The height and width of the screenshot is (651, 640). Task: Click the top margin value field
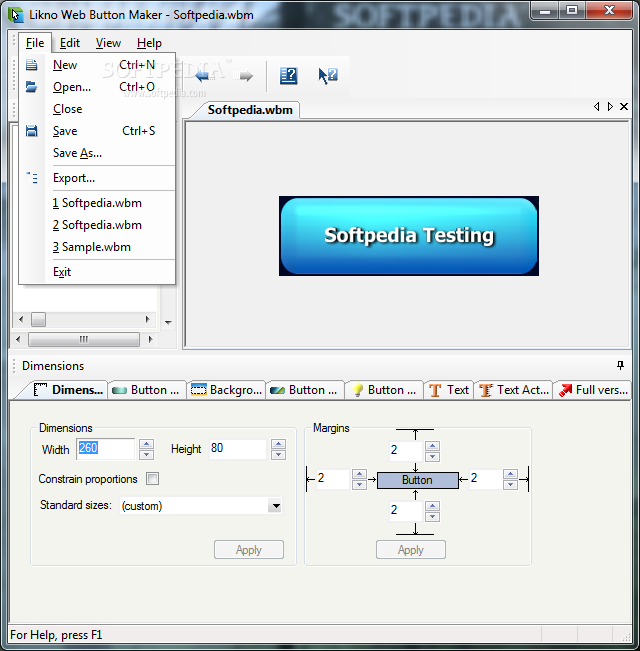coord(405,451)
